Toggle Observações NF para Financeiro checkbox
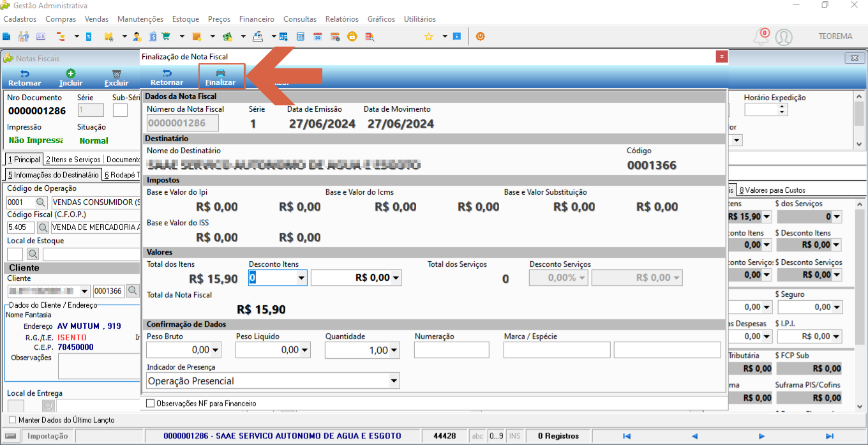Image resolution: width=868 pixels, height=445 pixels. (151, 404)
